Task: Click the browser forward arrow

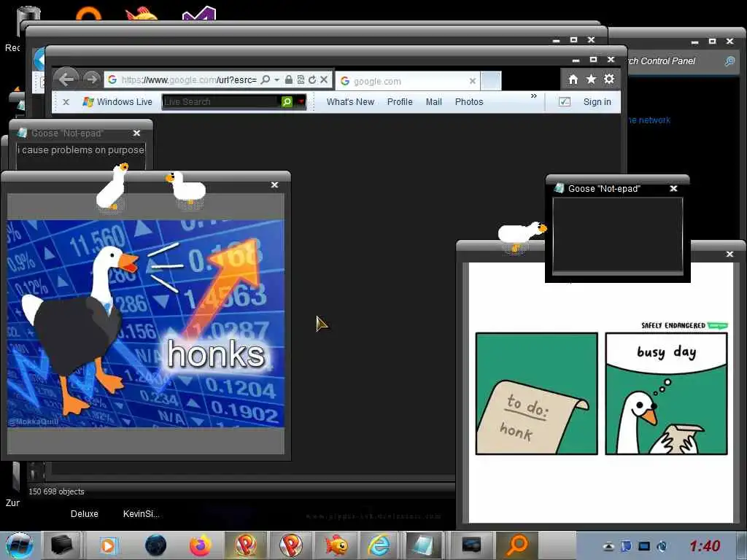Action: point(91,79)
